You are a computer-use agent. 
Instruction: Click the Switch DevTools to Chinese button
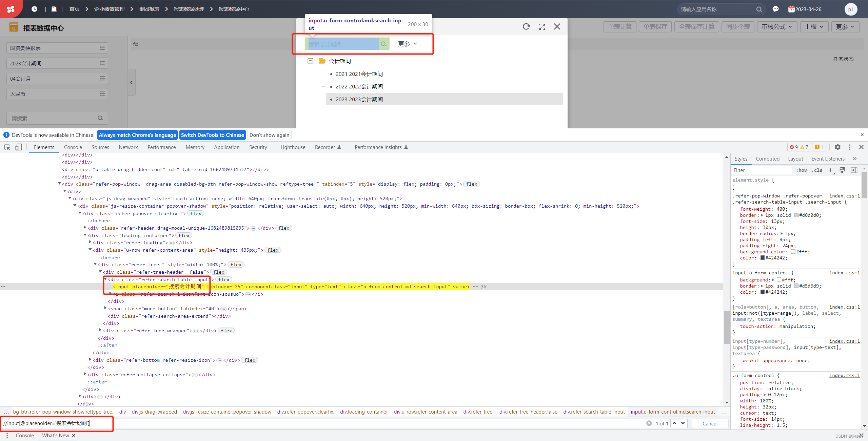(213, 135)
